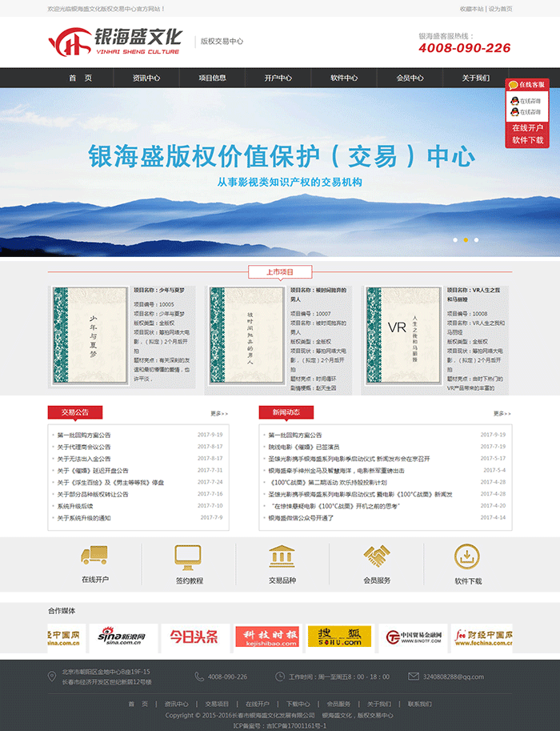Open news 银海盛微信公众号开通了
This screenshot has height=731, width=560.
pos(301,518)
